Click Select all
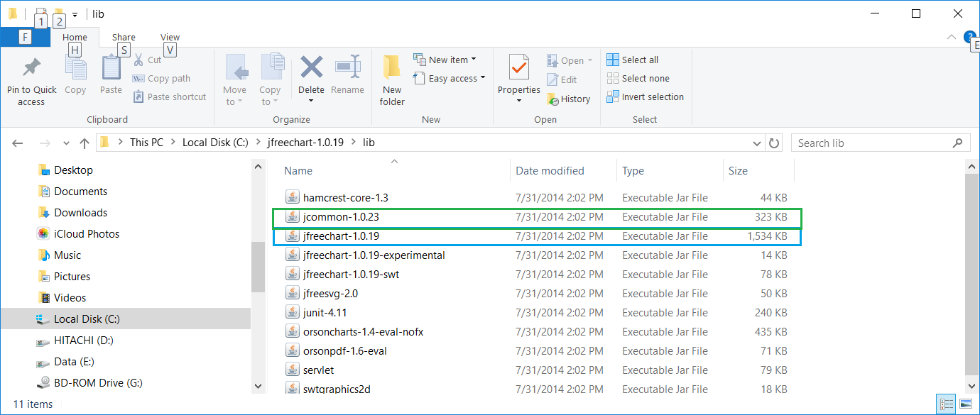This screenshot has width=980, height=415. 633,60
